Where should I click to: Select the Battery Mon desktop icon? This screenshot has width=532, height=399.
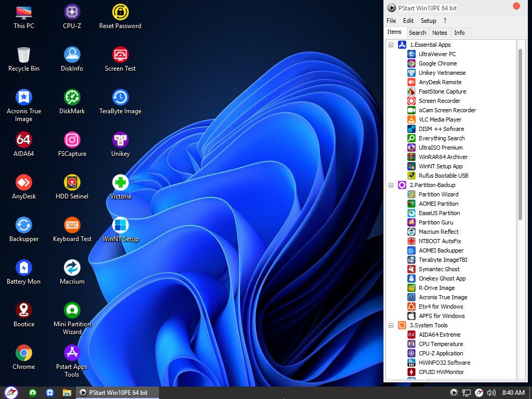coord(24,272)
